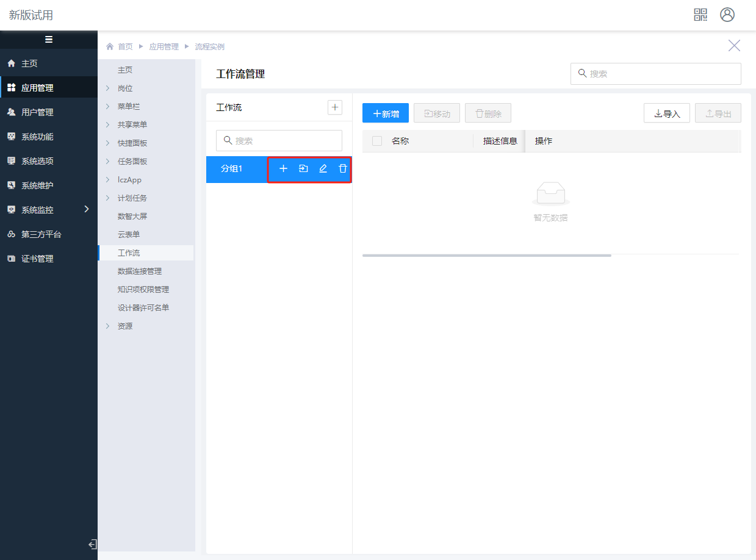Toggle the hamburger menu collapse icon

(49, 40)
